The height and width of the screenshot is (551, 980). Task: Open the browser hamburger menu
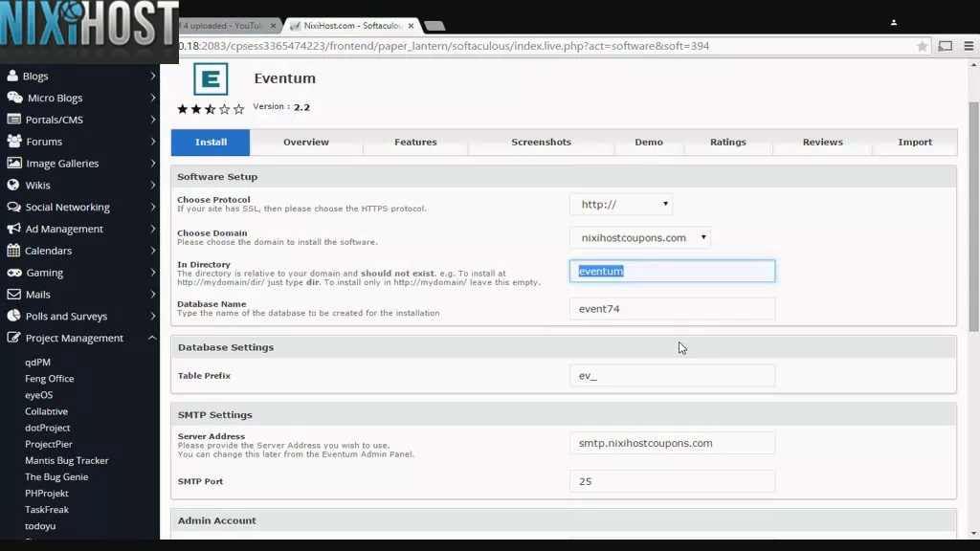click(969, 46)
